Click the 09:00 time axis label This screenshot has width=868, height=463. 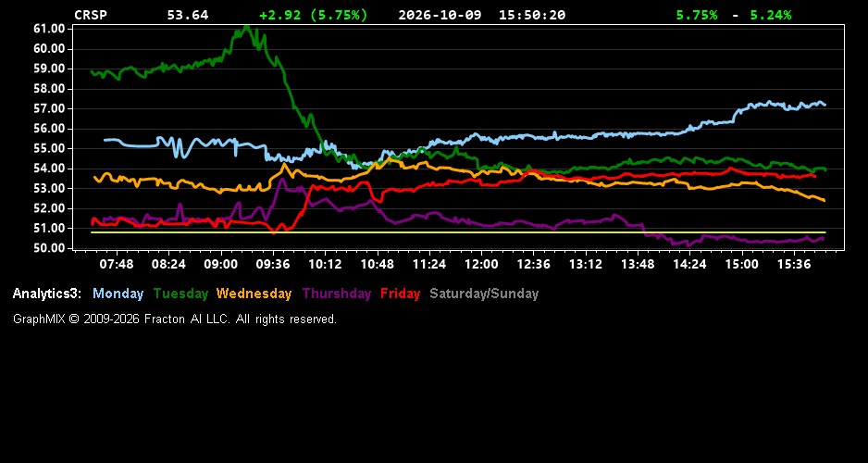point(221,264)
